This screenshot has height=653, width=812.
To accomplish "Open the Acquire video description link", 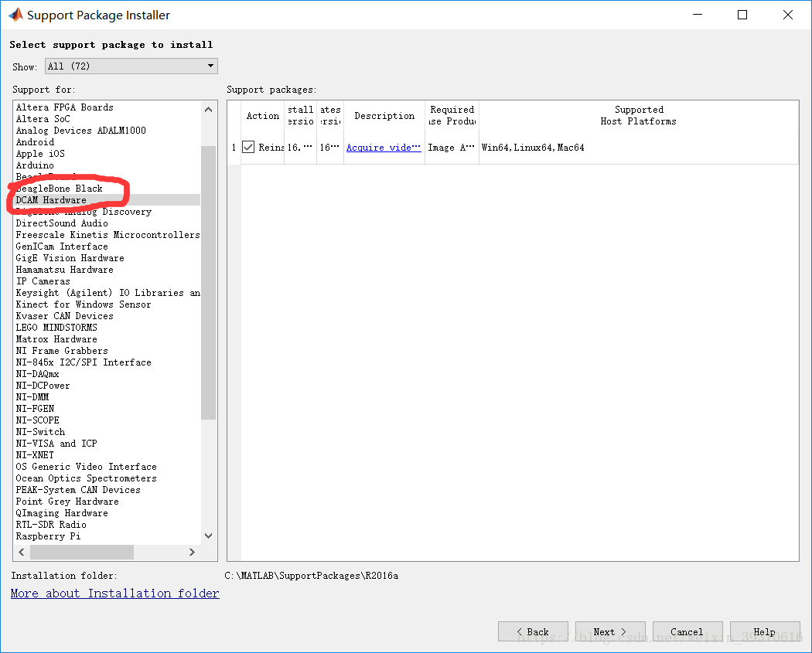I will point(384,148).
